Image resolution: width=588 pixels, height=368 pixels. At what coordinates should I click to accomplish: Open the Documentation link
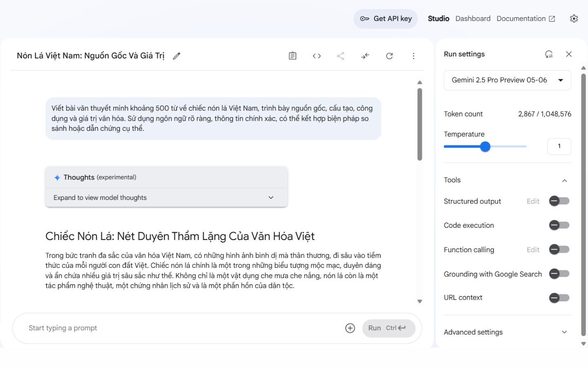tap(525, 18)
